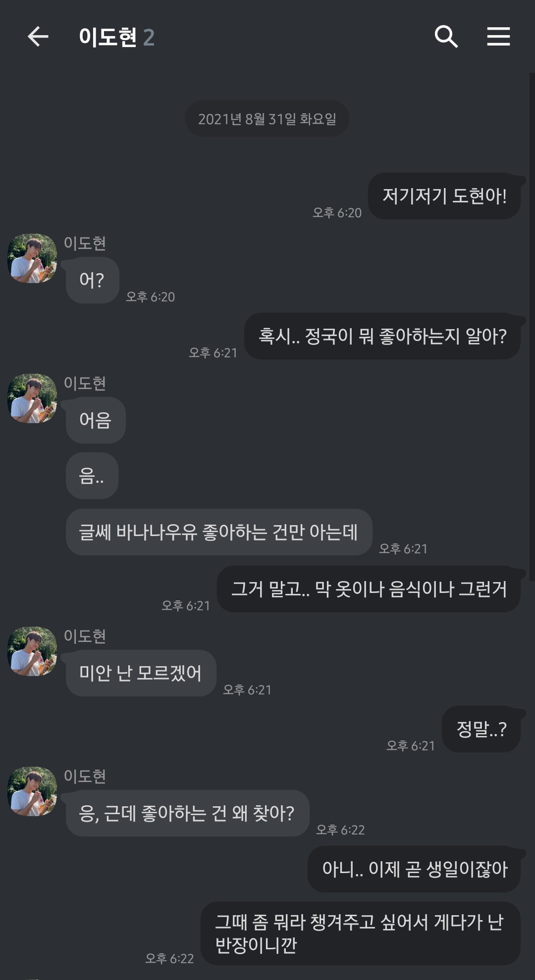Click the sender name '이도현' above '어음'
This screenshot has width=535, height=980.
pos(85,383)
